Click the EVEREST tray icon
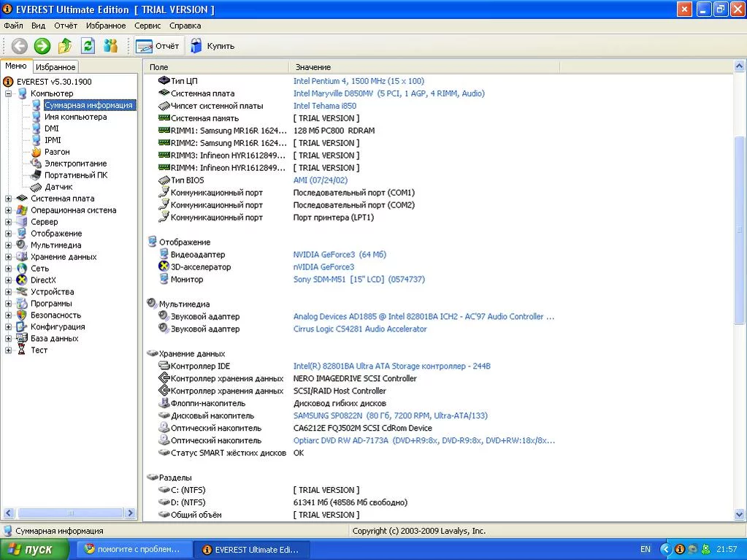Screen dimensions: 747x560 point(680,549)
